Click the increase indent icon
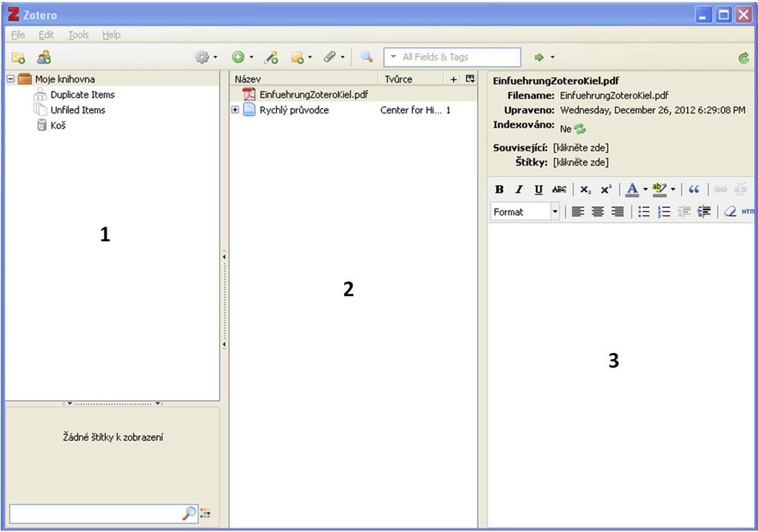 point(704,212)
